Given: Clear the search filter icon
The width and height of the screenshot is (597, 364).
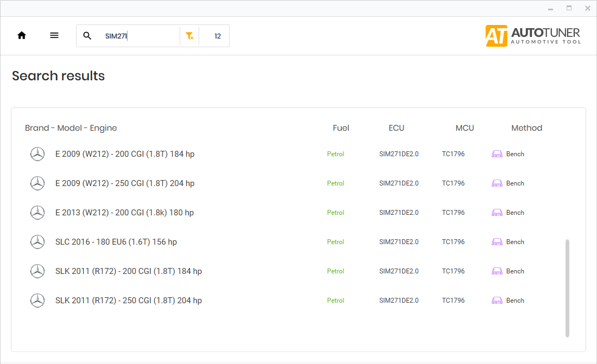Looking at the screenshot, I should (x=189, y=36).
